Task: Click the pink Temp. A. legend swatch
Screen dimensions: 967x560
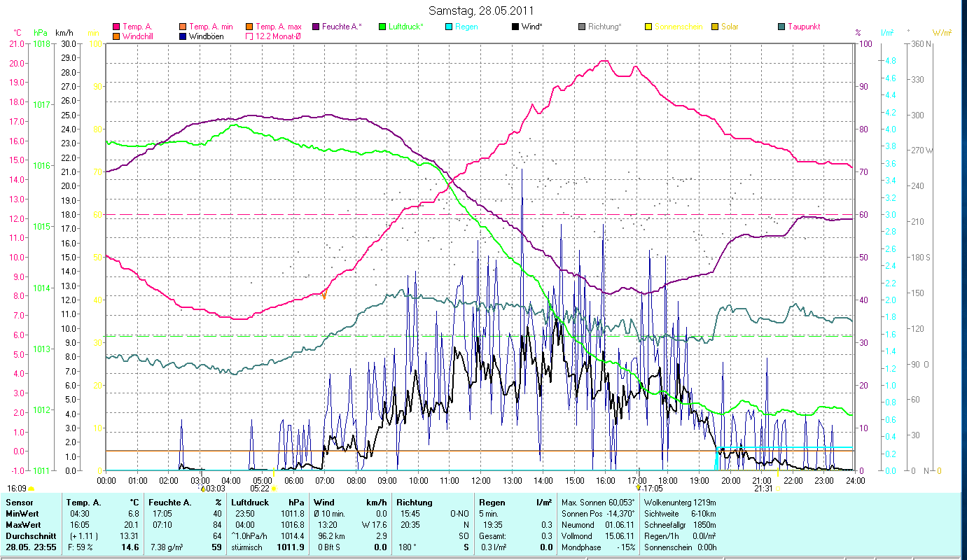Action: pyautogui.click(x=116, y=27)
